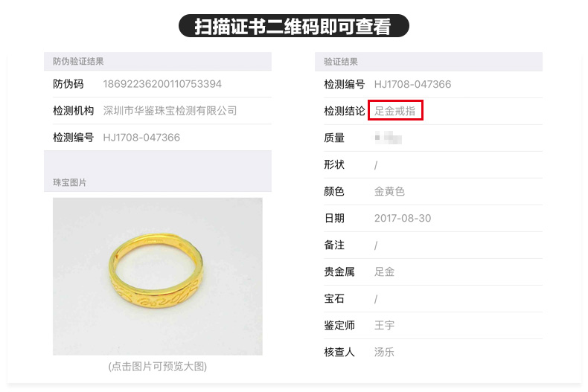Click the 备注 row slash value
Screen dimensions: 588x392
(376, 245)
